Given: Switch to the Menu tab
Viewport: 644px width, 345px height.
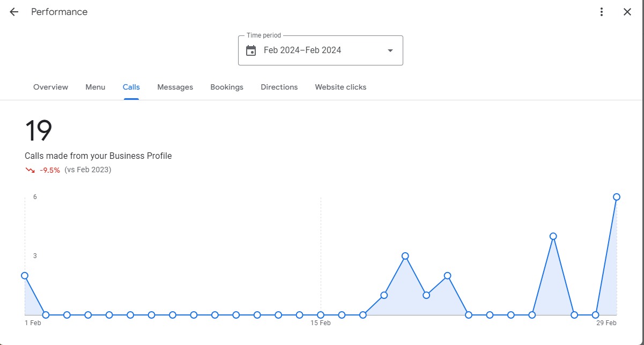Looking at the screenshot, I should pyautogui.click(x=95, y=87).
